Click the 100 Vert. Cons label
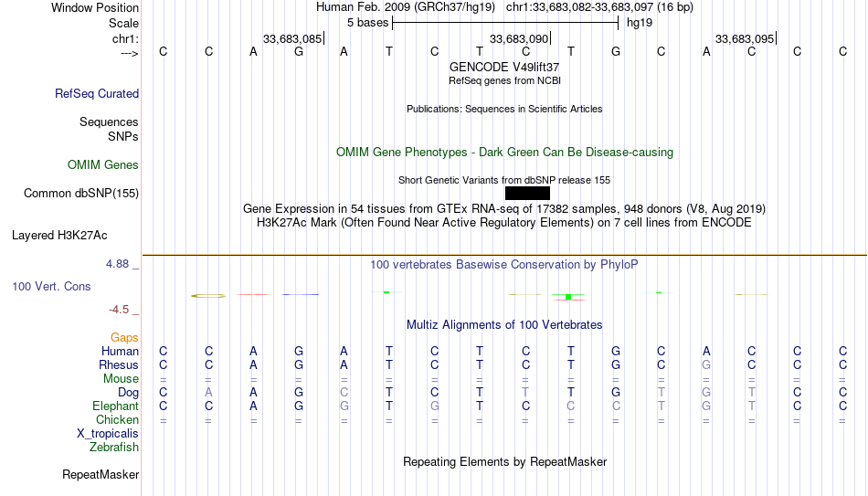 tap(51, 286)
